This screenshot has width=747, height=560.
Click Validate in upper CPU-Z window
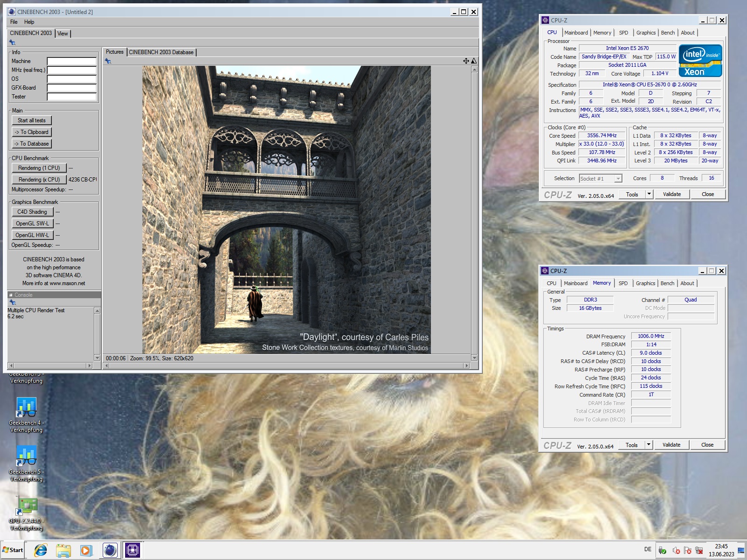coord(672,194)
